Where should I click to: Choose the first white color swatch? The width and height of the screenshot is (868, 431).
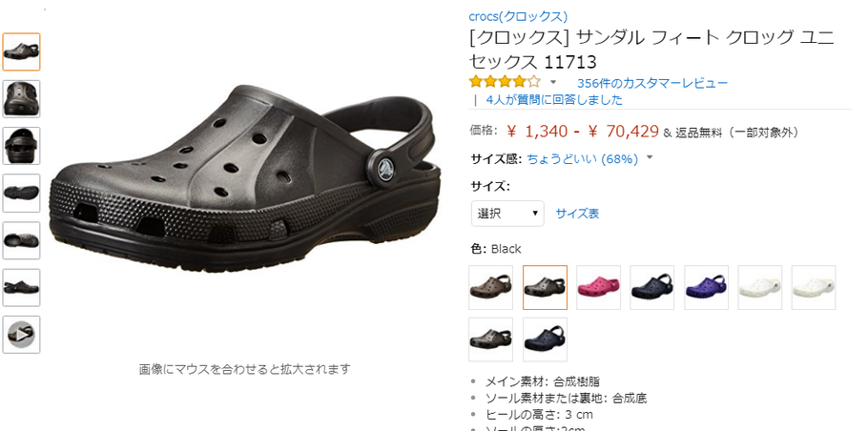click(x=760, y=287)
